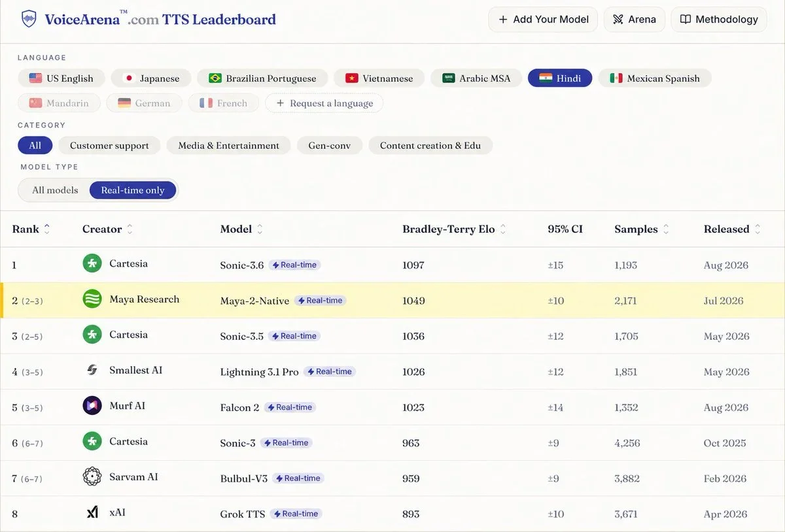This screenshot has height=532, width=785.
Task: Switch model type to All models
Action: (x=55, y=190)
